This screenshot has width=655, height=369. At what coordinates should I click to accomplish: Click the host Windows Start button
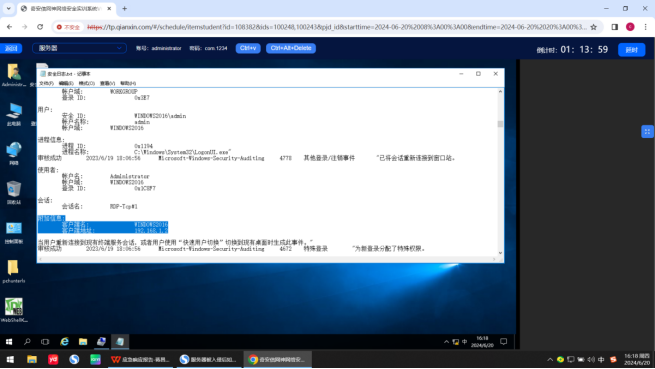(x=10, y=359)
